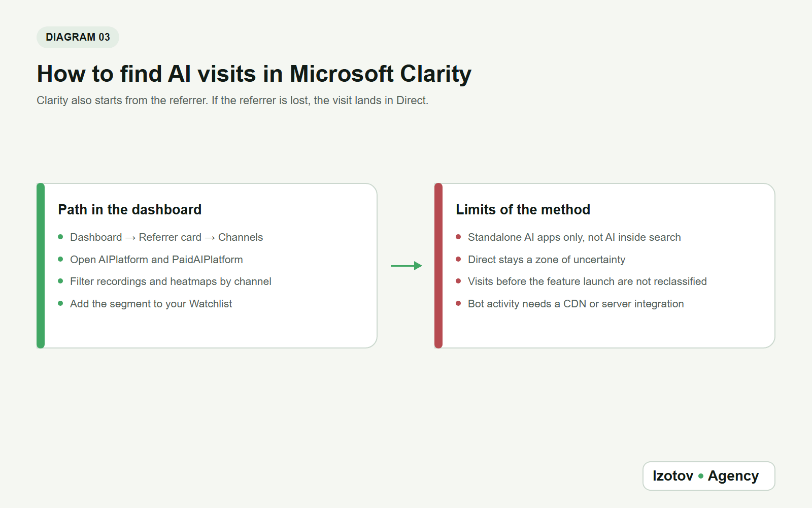Click "Dashboard → Referrer card → Channels" line
The height and width of the screenshot is (508, 812).
point(166,237)
